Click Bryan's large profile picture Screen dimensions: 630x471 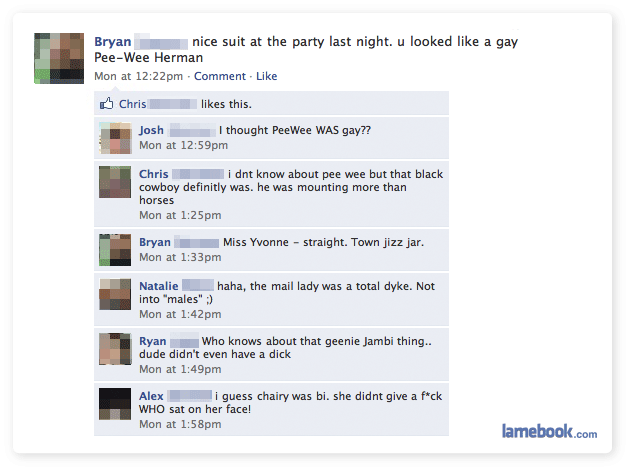[x=59, y=58]
